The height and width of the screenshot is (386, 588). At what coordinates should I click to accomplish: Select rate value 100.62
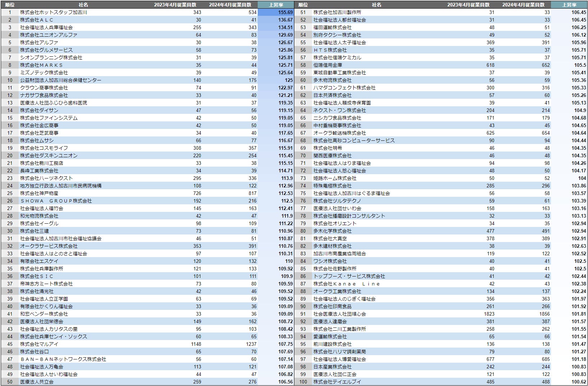click(579, 382)
